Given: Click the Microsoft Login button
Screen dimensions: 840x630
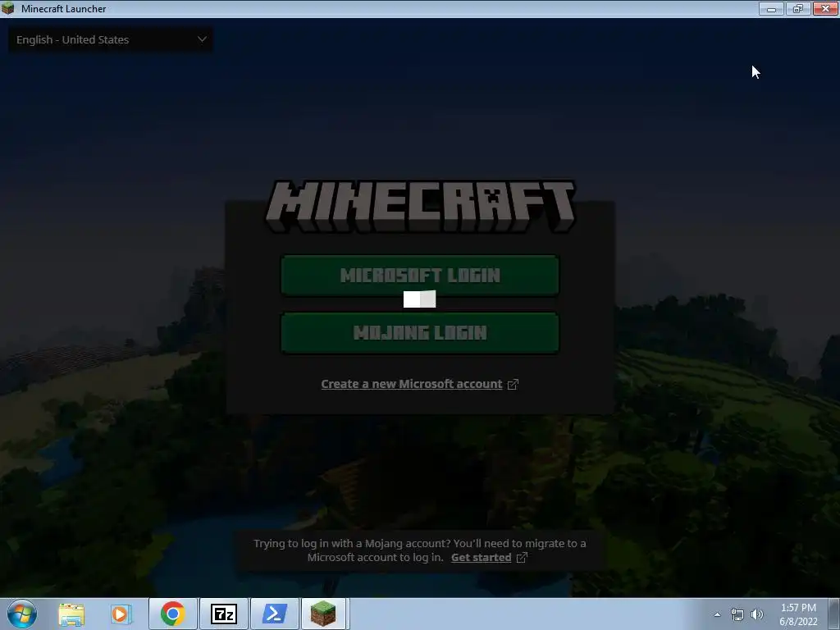Looking at the screenshot, I should coord(420,275).
